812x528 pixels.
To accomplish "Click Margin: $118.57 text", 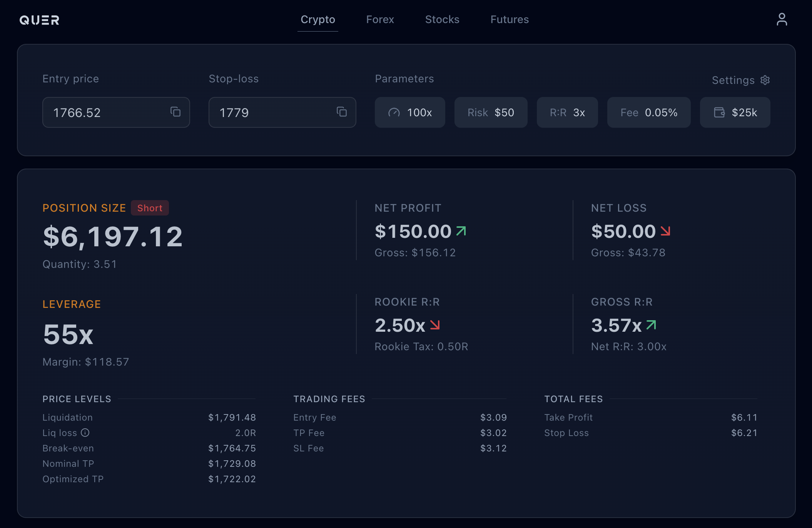I will point(86,362).
